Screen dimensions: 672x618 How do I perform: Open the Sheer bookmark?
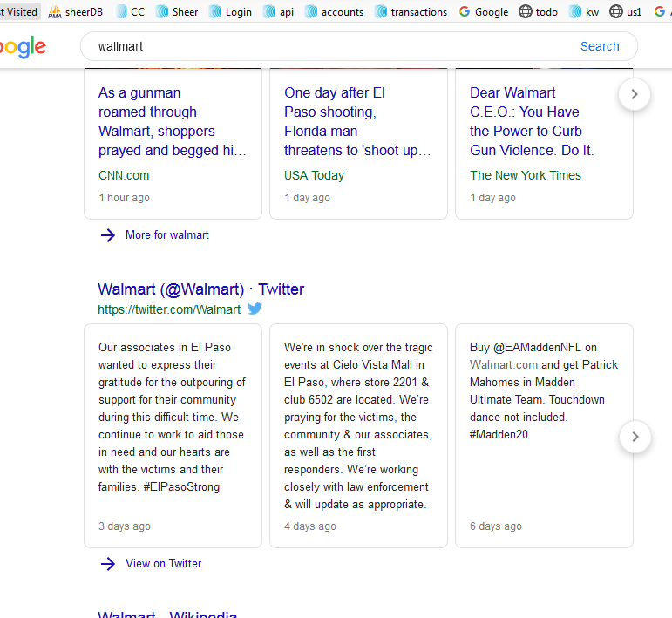pyautogui.click(x=177, y=11)
